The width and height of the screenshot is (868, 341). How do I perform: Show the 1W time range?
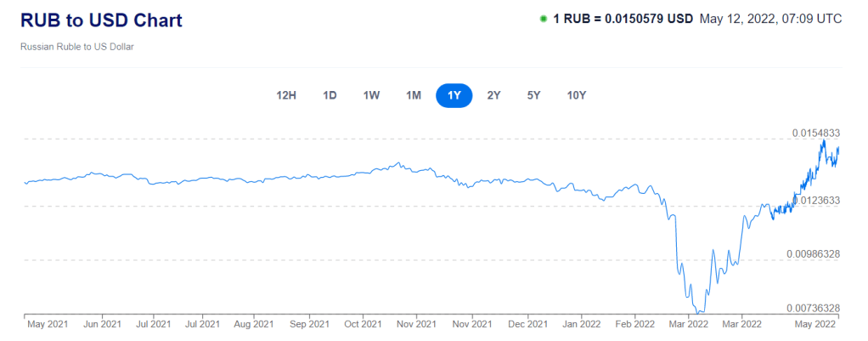[371, 95]
